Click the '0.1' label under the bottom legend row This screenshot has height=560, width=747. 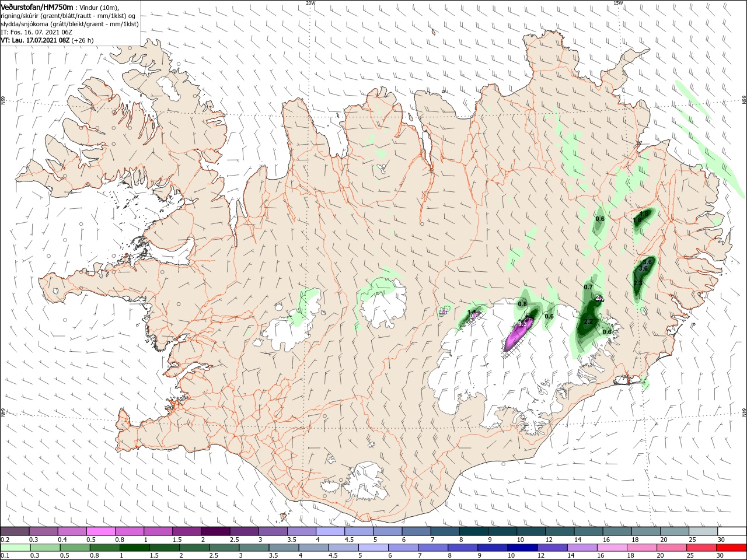(x=5, y=556)
